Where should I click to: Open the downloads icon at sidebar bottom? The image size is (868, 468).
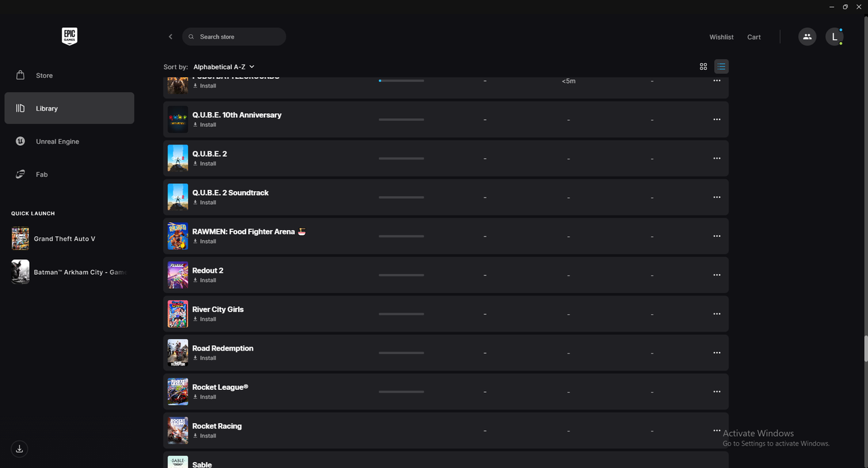coord(20,448)
